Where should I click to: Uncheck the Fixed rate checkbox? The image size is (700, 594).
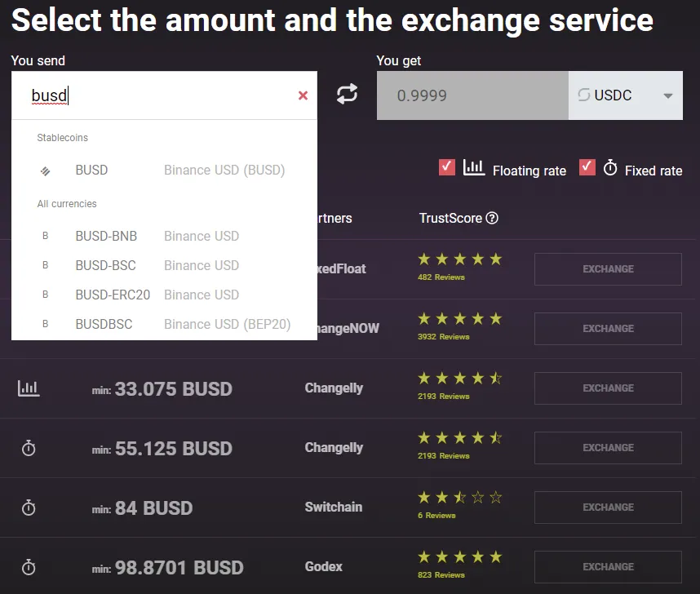587,167
